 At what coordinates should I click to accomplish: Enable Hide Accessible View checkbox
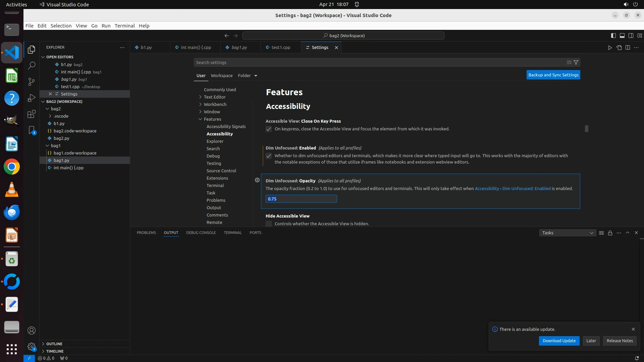click(269, 224)
